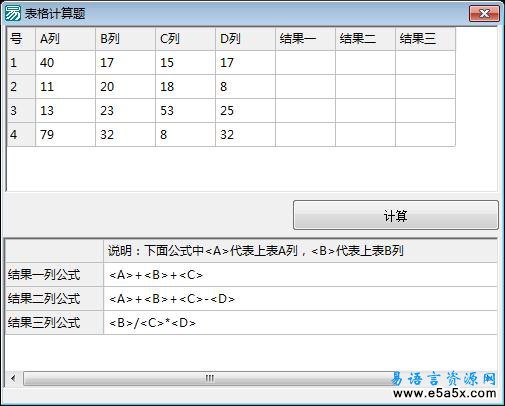Select cell 25 in row 3 D列

(245, 111)
